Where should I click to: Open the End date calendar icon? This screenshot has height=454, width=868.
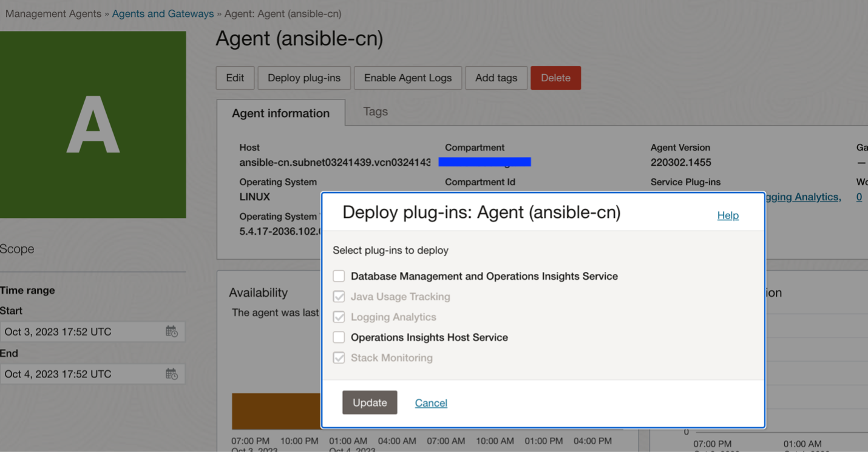(x=172, y=374)
